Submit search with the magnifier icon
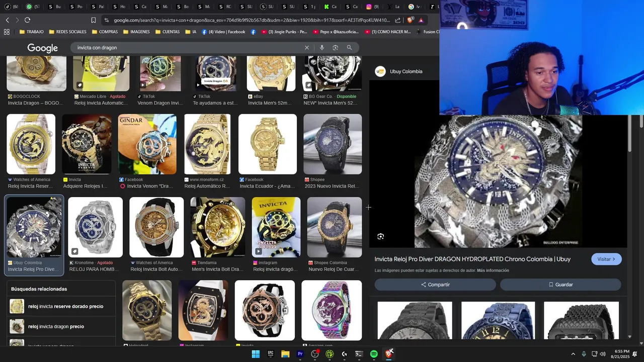 click(x=349, y=48)
